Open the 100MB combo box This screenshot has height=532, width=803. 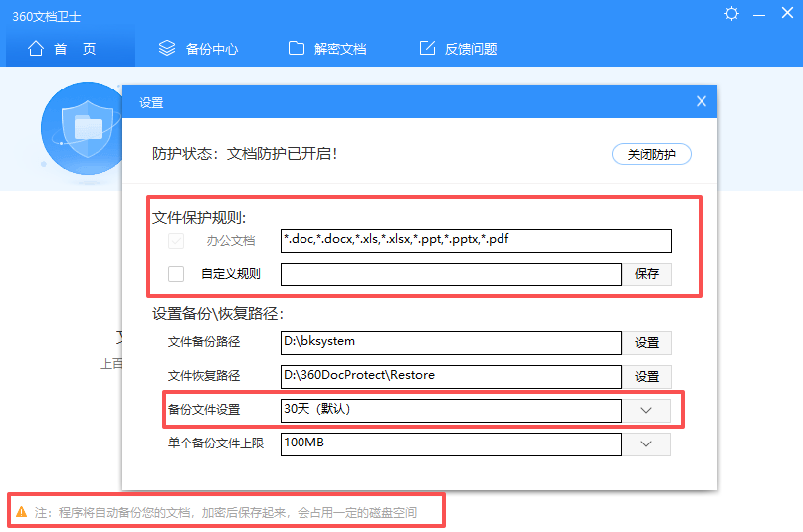click(x=451, y=443)
